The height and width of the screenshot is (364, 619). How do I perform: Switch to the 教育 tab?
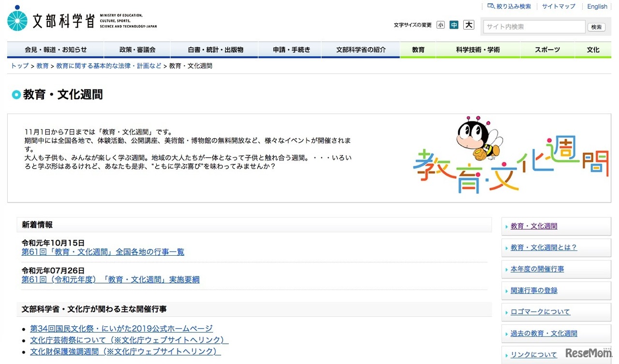click(418, 49)
